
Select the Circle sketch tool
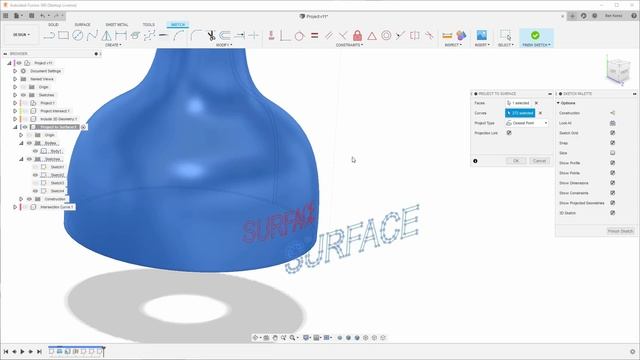(78, 36)
